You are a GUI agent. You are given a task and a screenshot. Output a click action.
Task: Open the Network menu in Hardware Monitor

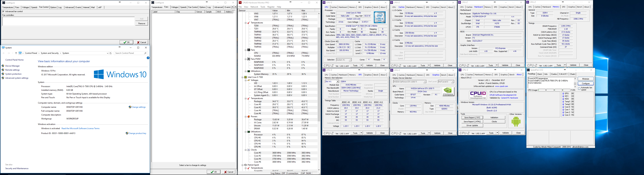point(254,7)
